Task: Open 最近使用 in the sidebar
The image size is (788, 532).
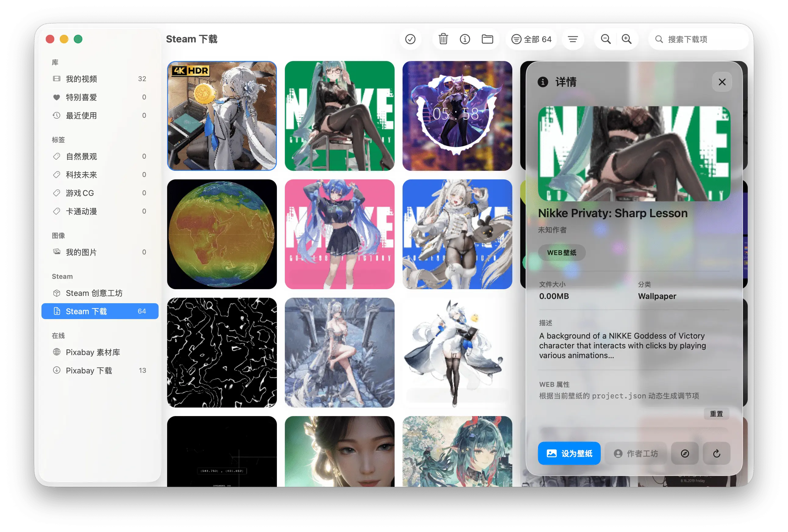Action: (x=100, y=116)
